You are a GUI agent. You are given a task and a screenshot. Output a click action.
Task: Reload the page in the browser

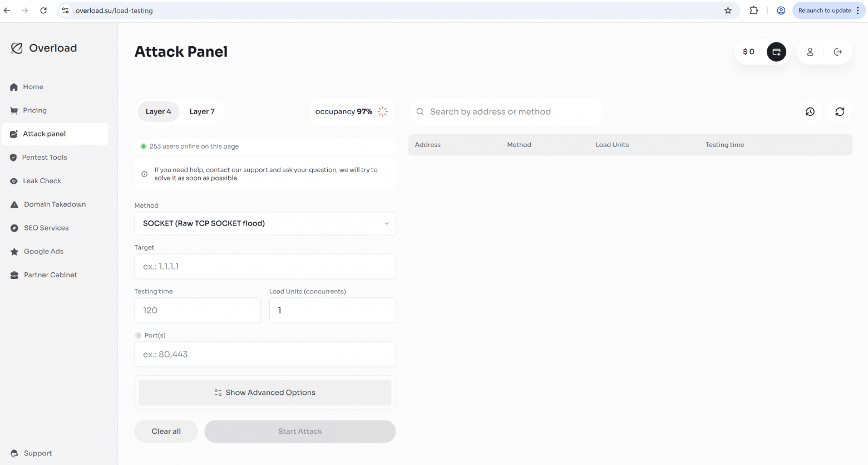(x=43, y=11)
